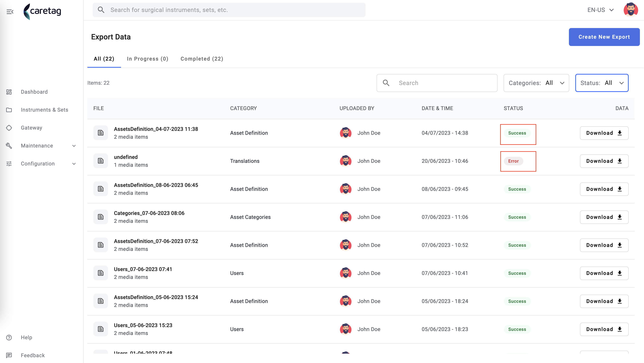The height and width of the screenshot is (363, 644).
Task: Click the UPLOADED BY column header
Action: pyautogui.click(x=357, y=108)
